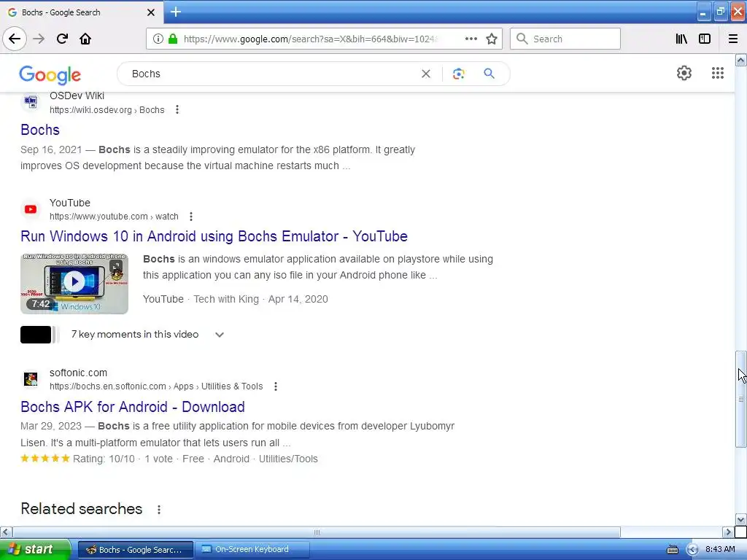Open more options for YouTube result
747x560 pixels.
pyautogui.click(x=191, y=217)
